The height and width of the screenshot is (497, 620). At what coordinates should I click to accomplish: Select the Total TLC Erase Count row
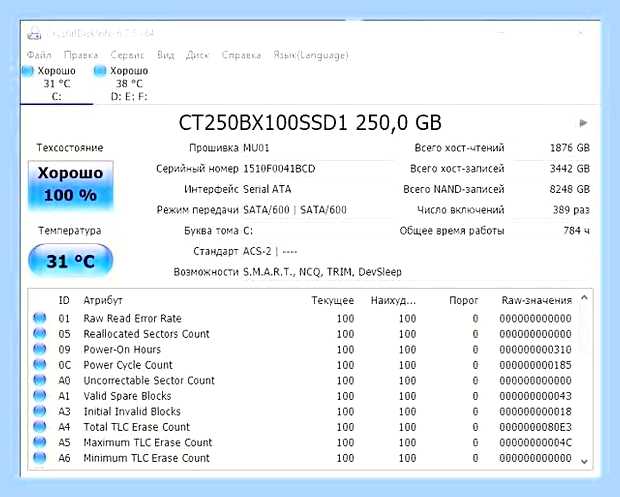click(x=303, y=427)
